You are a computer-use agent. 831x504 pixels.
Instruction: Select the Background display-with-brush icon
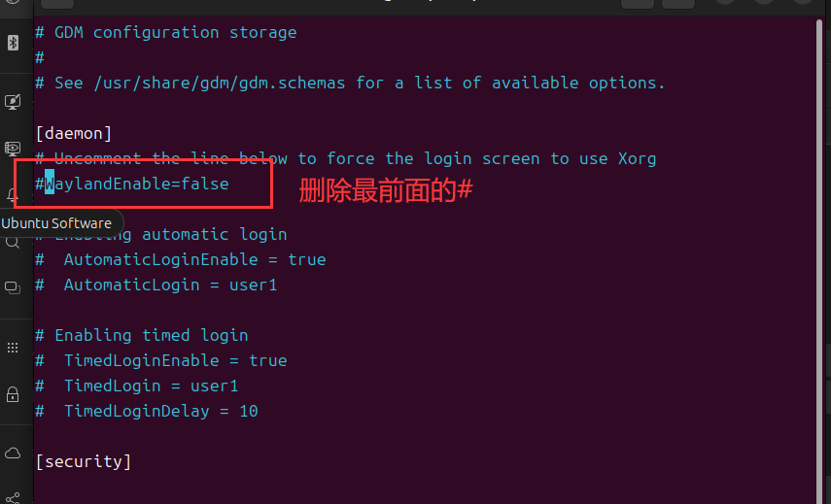click(x=13, y=102)
